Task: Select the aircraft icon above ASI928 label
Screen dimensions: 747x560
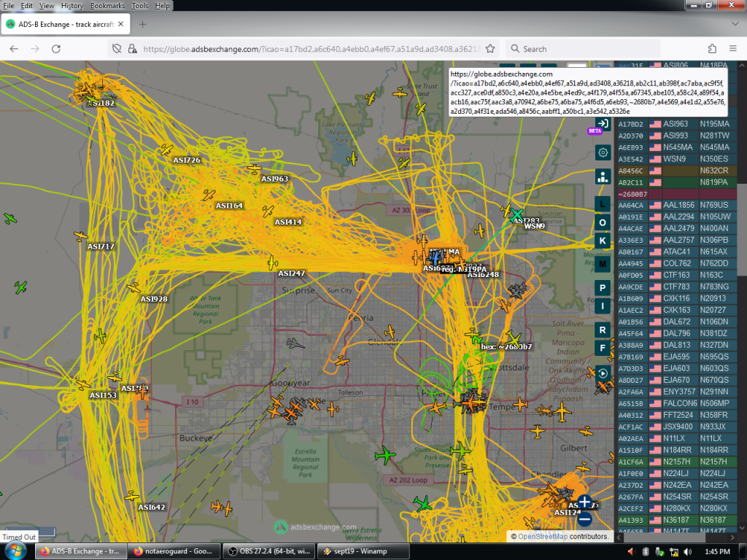Action: point(134,288)
